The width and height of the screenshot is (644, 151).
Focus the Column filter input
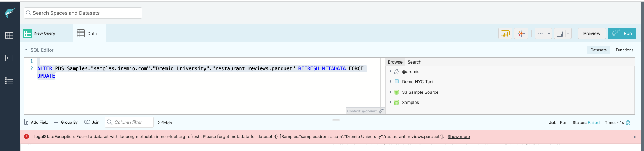pos(129,122)
